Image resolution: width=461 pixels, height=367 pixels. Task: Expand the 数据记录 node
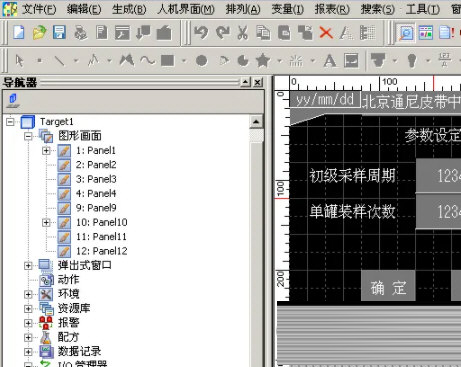tap(28, 352)
